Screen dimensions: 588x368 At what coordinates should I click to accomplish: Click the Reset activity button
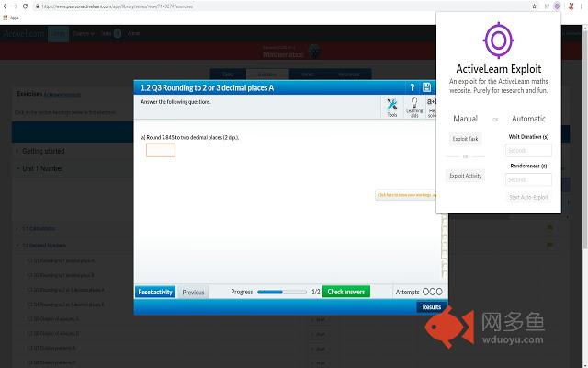pyautogui.click(x=155, y=292)
